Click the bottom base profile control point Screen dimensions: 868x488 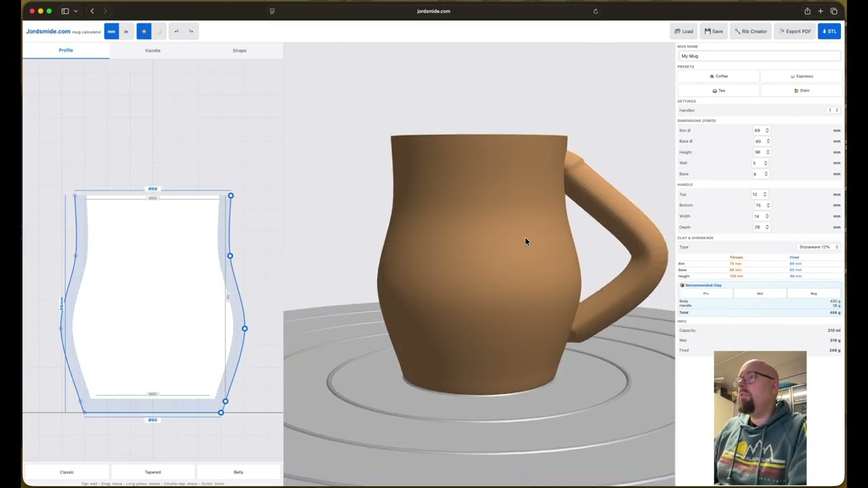point(221,412)
